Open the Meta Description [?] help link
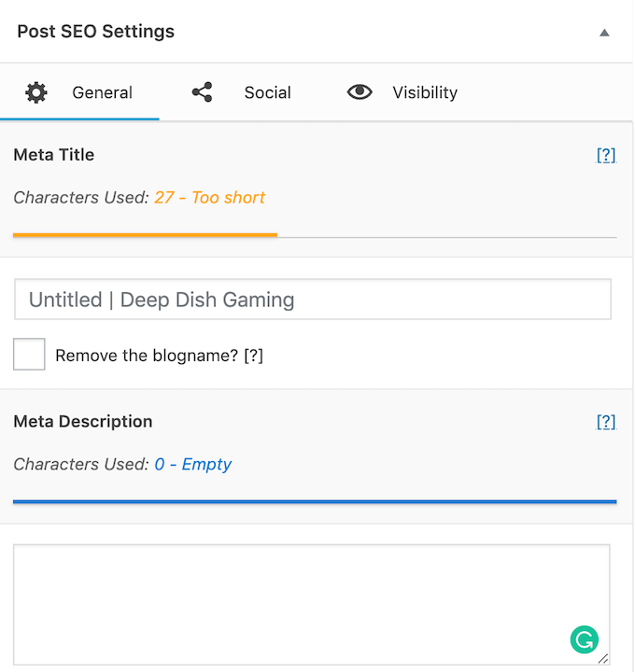This screenshot has width=635, height=672. point(606,423)
